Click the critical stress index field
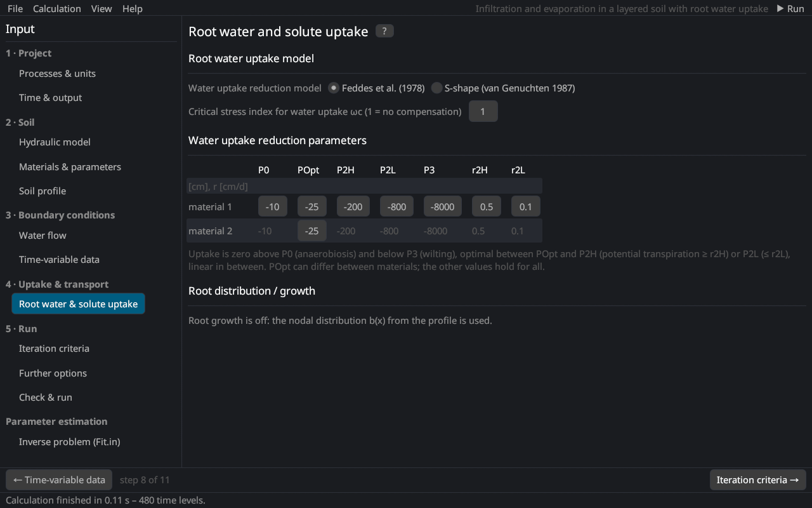This screenshot has width=812, height=508. (x=483, y=112)
